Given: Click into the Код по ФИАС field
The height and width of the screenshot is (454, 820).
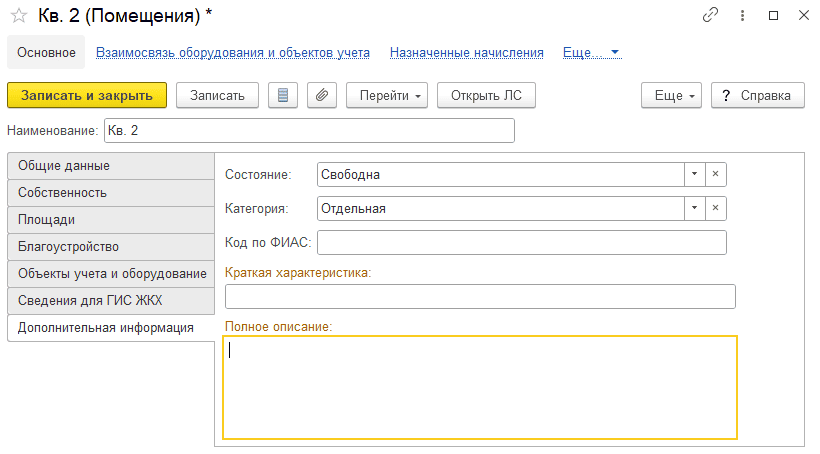Looking at the screenshot, I should [522, 242].
